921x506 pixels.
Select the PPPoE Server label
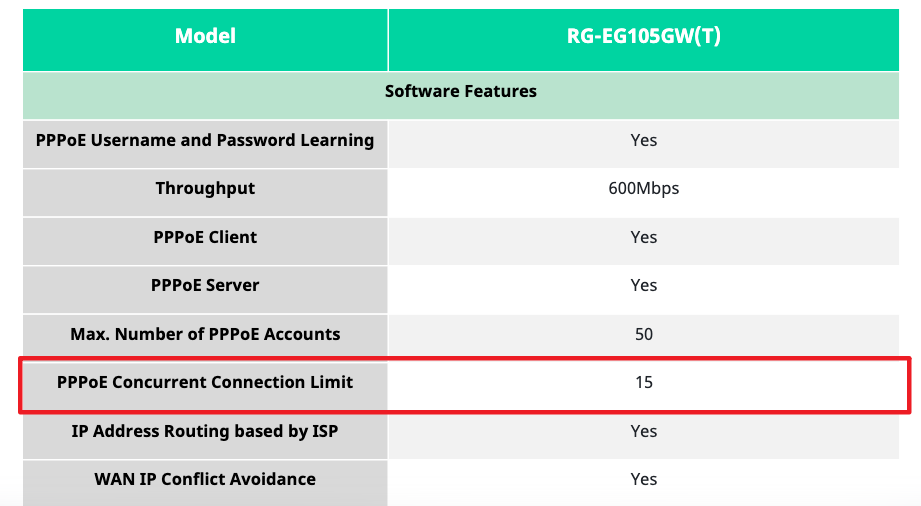[x=205, y=286]
